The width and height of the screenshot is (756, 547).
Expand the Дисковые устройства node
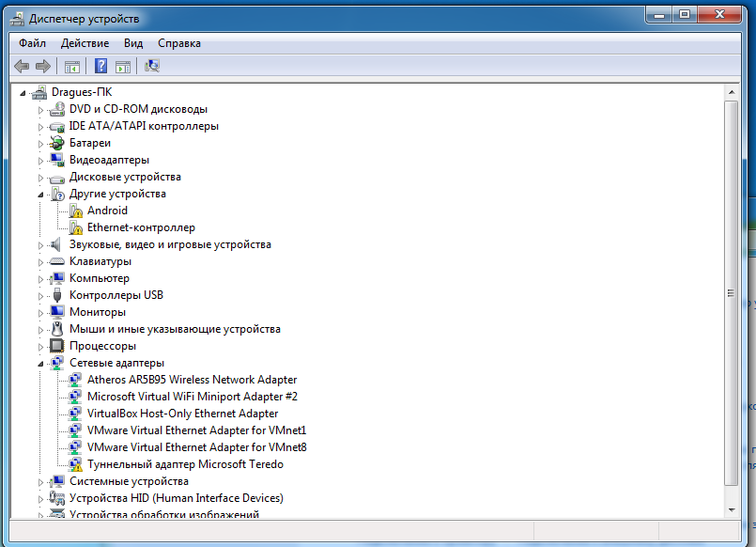click(40, 178)
